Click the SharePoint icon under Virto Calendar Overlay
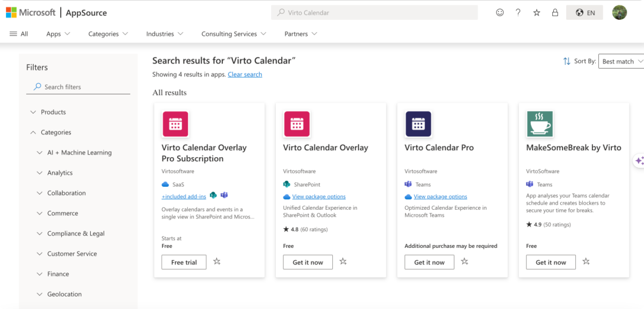This screenshot has height=309, width=644. click(x=287, y=185)
